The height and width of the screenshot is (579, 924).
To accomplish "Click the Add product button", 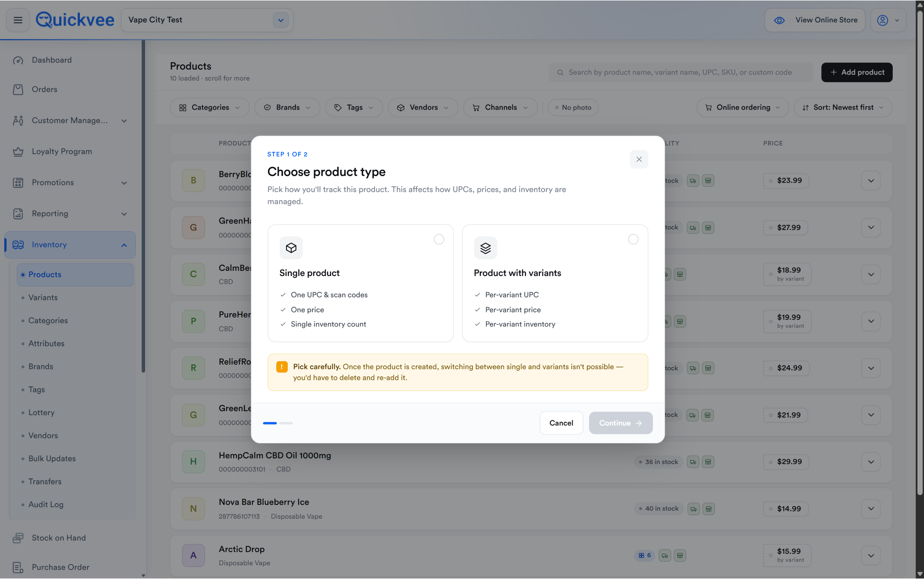I will click(x=857, y=72).
